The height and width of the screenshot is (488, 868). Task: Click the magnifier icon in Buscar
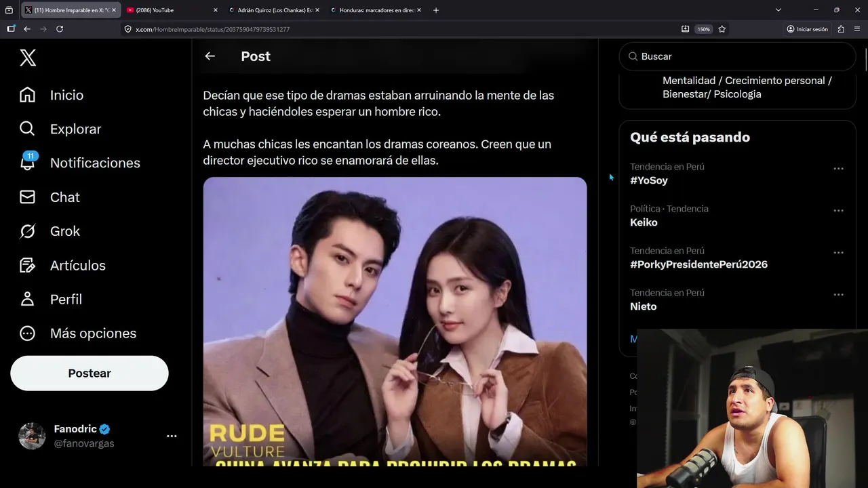click(633, 56)
